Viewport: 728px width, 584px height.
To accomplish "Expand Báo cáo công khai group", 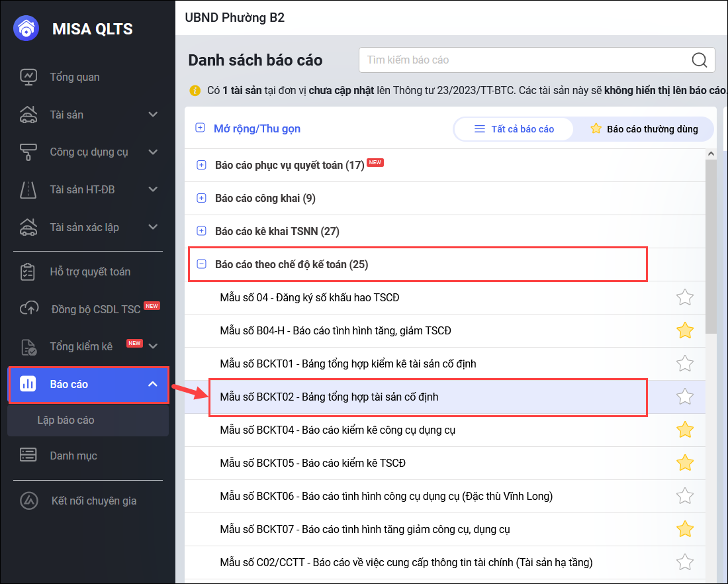I will point(201,198).
